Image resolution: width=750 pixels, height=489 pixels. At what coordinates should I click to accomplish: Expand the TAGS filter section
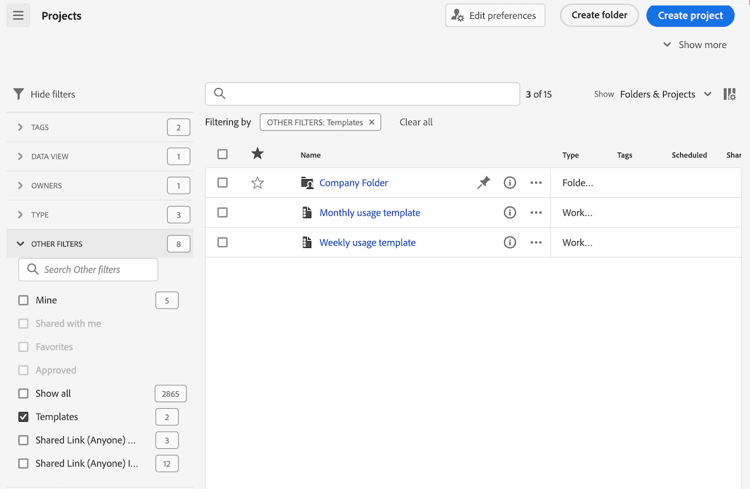click(x=21, y=128)
